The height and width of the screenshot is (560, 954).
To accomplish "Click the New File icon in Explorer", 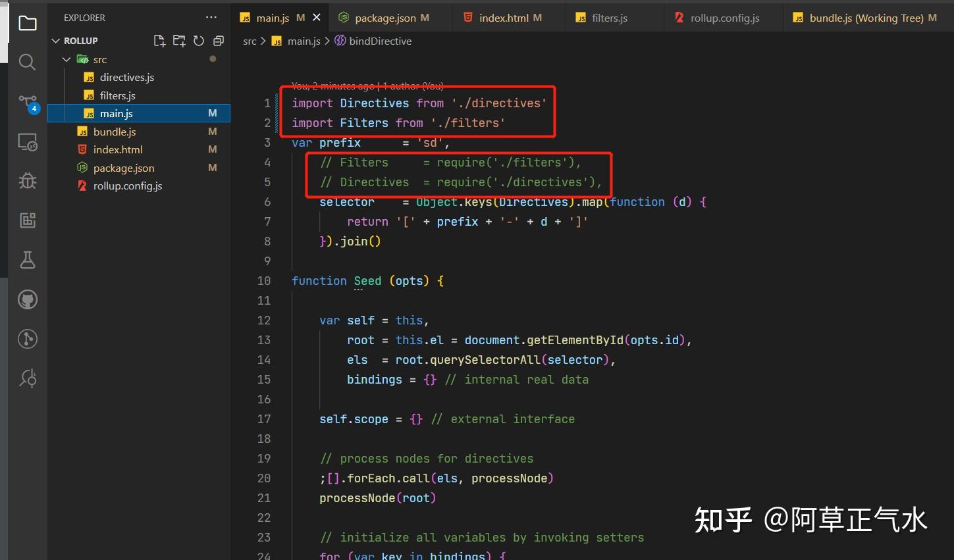I will pyautogui.click(x=159, y=41).
